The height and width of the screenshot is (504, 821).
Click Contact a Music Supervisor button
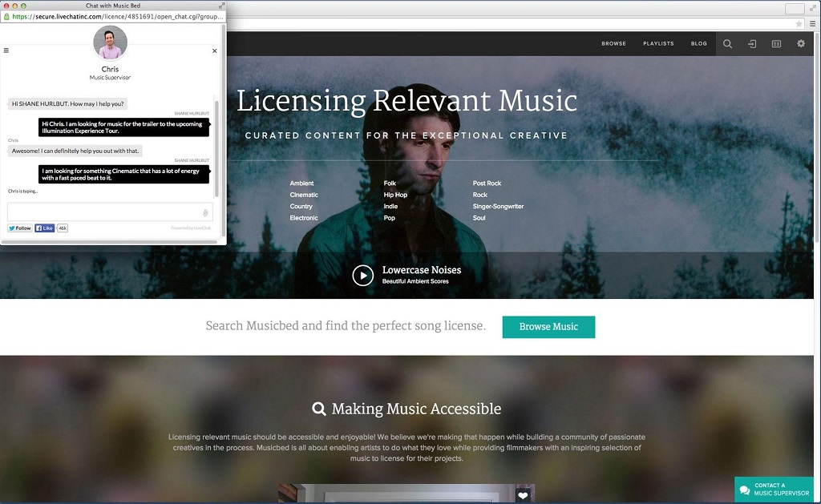[774, 490]
